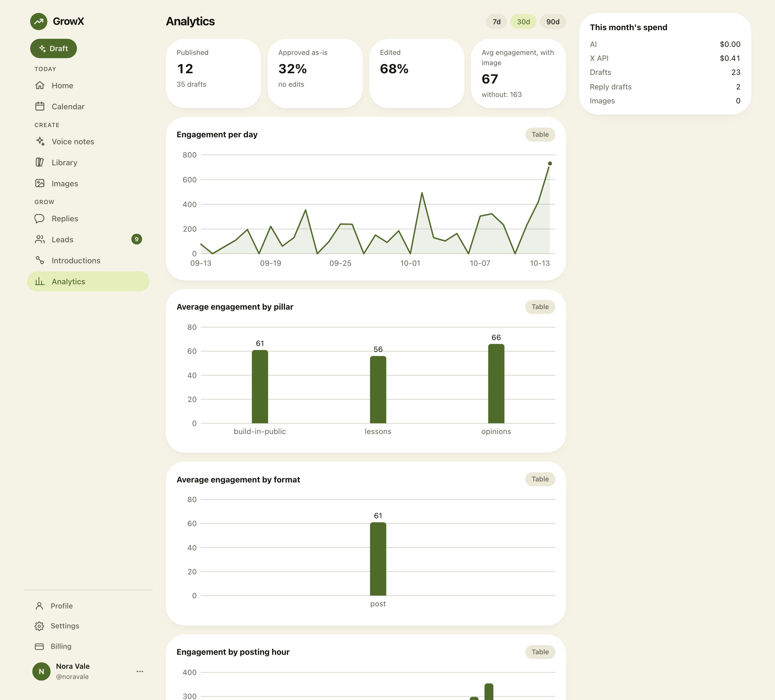
Task: Select the 7d time range
Action: point(496,22)
